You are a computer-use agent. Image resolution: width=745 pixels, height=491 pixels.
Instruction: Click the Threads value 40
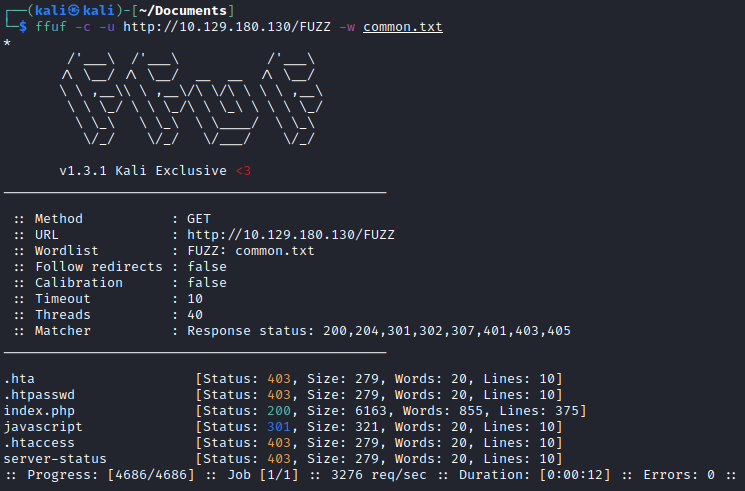click(x=195, y=315)
